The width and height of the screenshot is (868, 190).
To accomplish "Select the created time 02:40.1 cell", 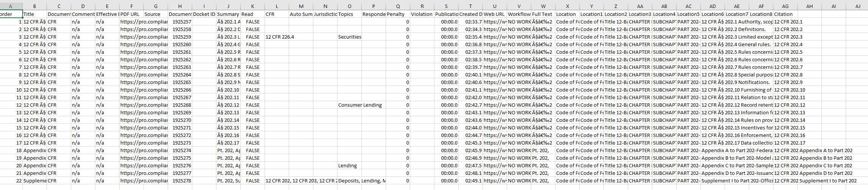I will [x=470, y=75].
